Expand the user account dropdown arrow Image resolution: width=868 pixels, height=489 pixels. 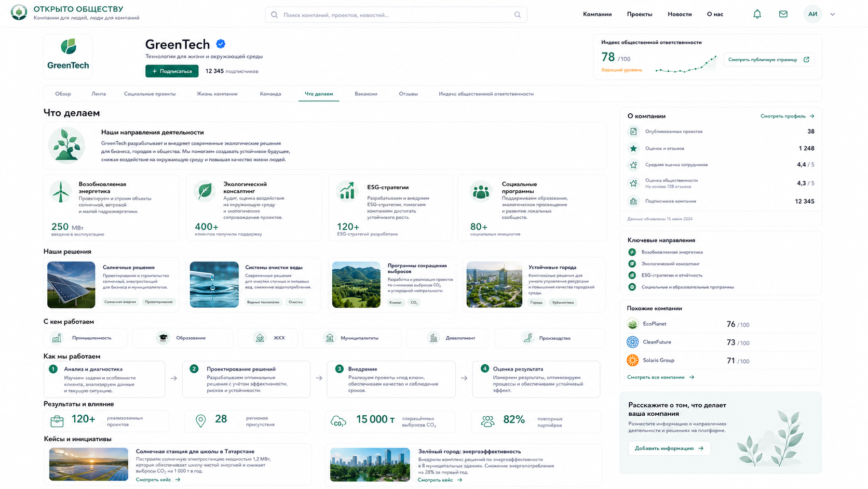(833, 15)
